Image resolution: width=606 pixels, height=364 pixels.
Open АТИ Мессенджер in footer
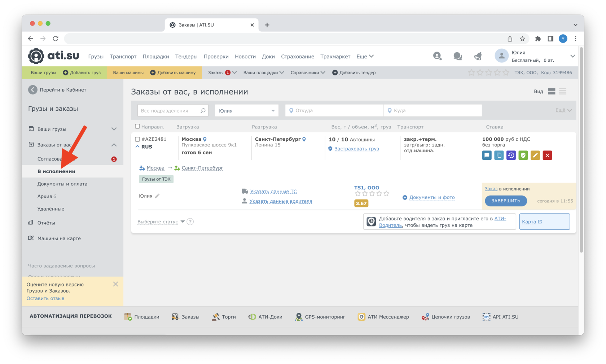point(383,317)
